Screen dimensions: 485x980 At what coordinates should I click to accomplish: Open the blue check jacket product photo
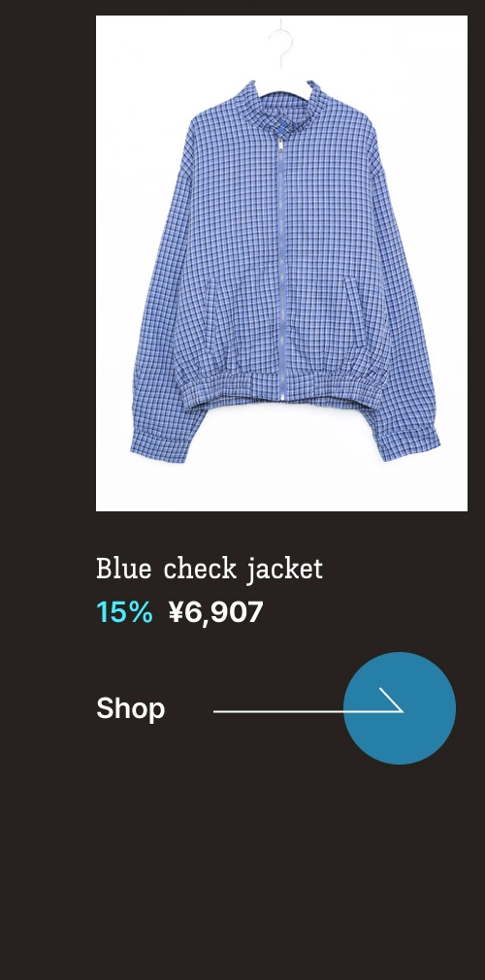click(x=281, y=263)
